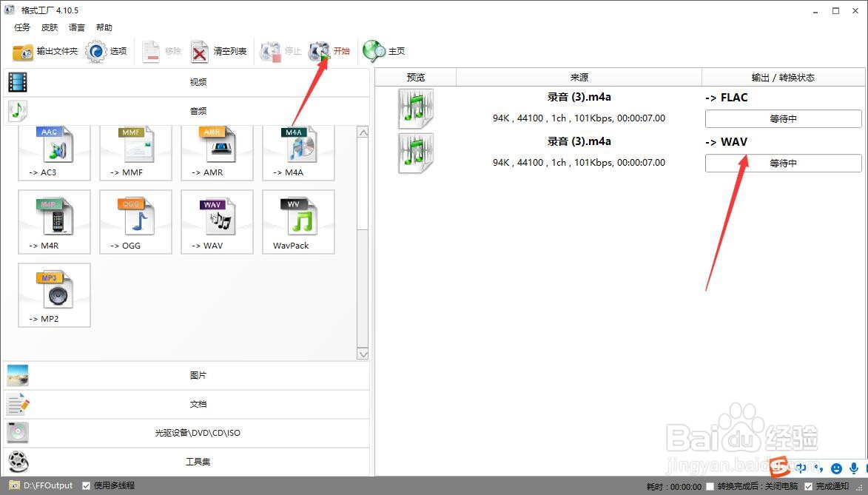Screen dimensions: 868x495
Task: Collapse the 音频 audio category
Action: pos(186,111)
